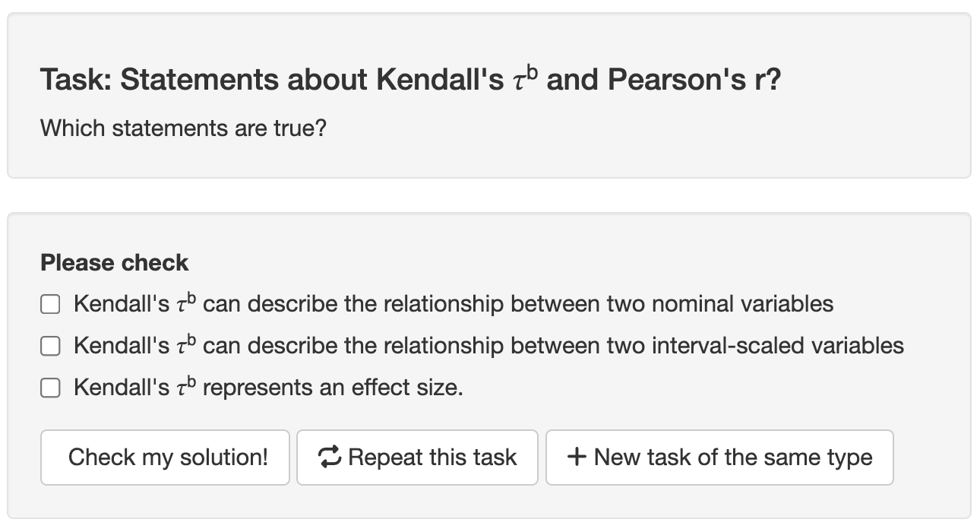980x532 pixels.
Task: Click the tau-b symbol in the task title
Action: click(525, 78)
